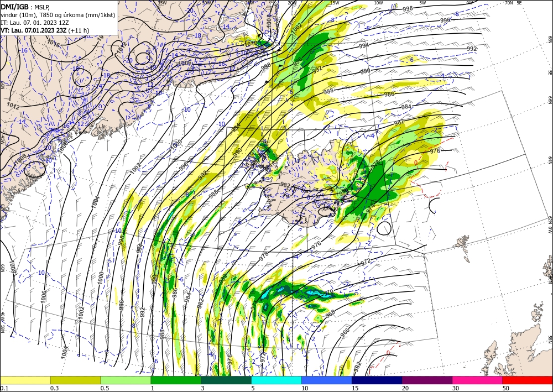
Task: Click the 68N latitude label
Action: pyautogui.click(x=550, y=39)
